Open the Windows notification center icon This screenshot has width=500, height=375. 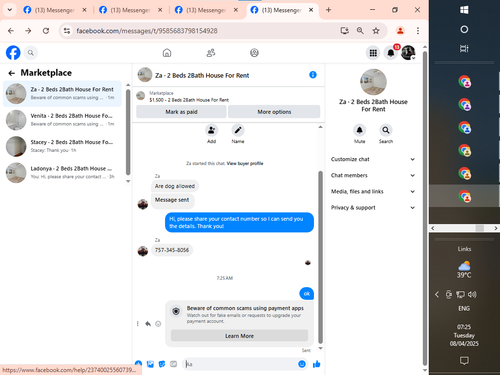point(464,361)
